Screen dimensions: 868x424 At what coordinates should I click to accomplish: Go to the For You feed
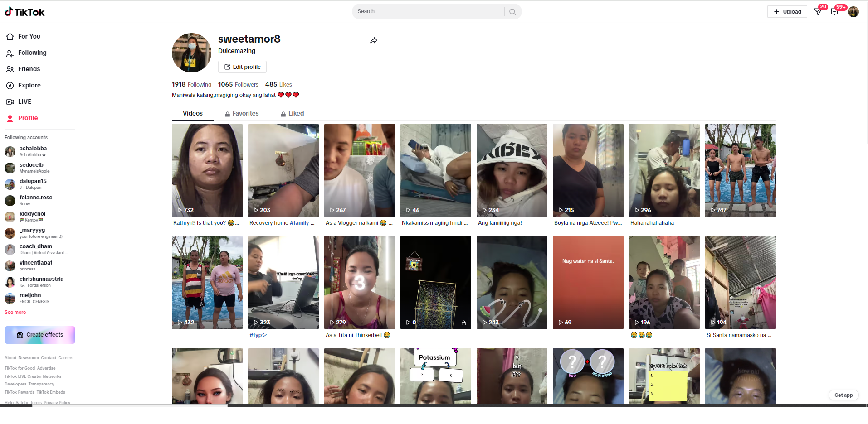(23, 36)
